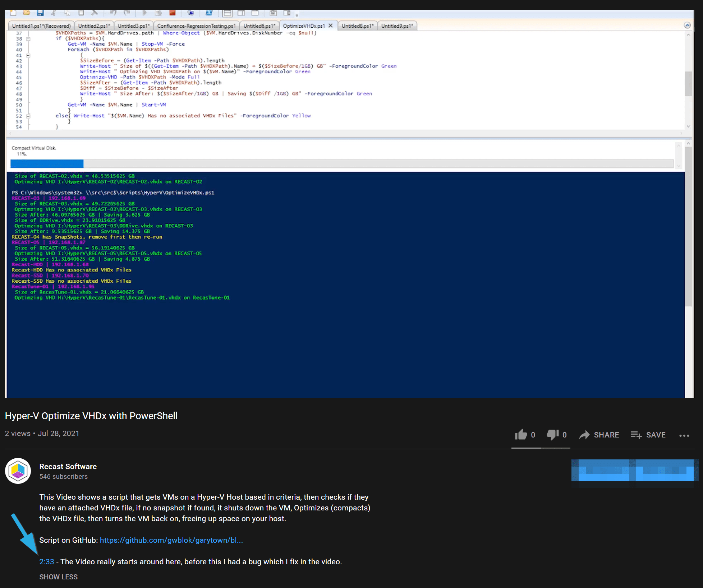Save the script using the Save icon

tap(41, 13)
